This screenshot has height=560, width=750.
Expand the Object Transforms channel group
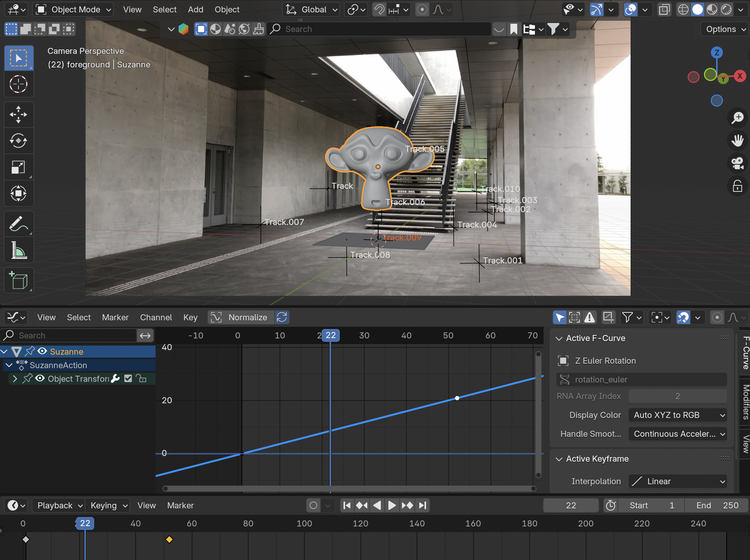[x=15, y=378]
